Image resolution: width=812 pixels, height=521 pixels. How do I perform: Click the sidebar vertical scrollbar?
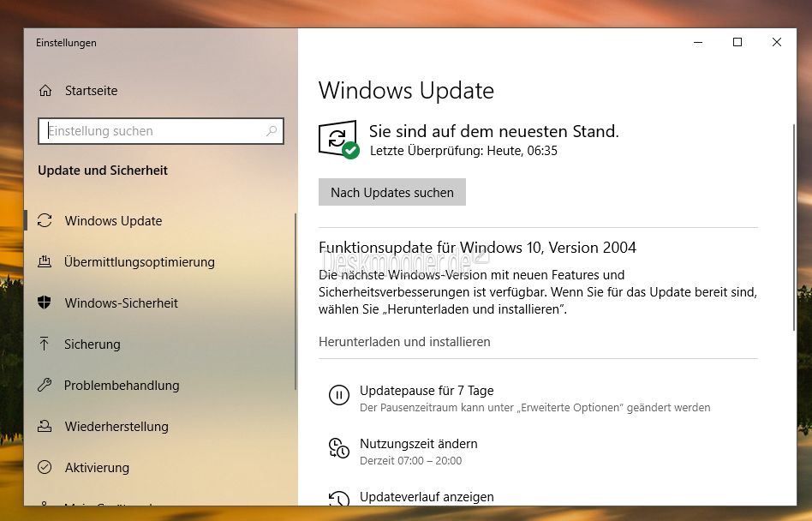coord(296,302)
